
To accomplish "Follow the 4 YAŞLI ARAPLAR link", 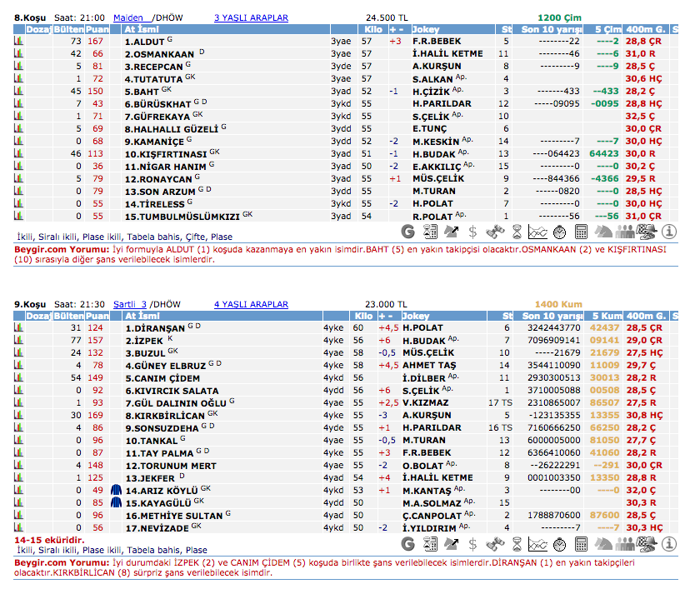I will point(251,305).
